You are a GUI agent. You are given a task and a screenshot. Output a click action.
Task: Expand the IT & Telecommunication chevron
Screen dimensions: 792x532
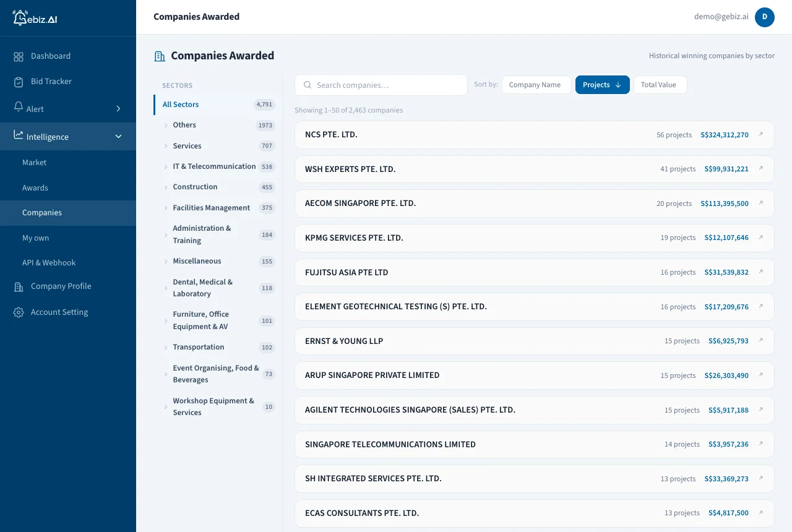[166, 167]
